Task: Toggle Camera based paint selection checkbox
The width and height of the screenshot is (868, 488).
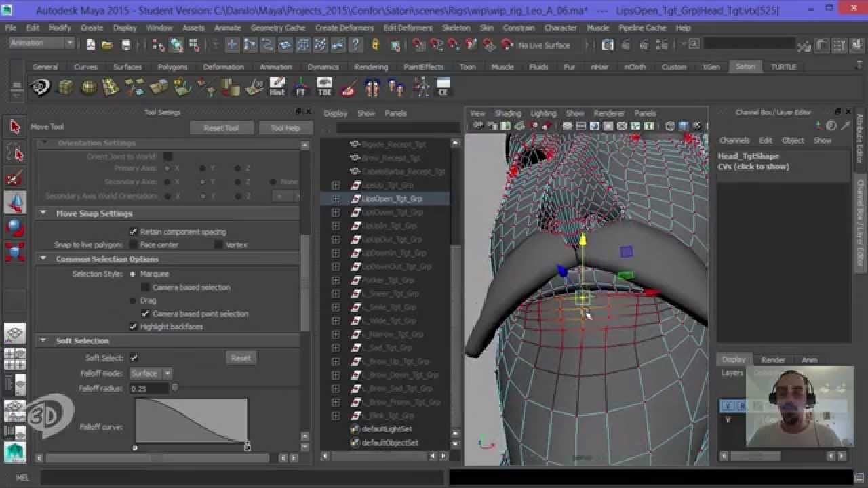Action: click(145, 314)
